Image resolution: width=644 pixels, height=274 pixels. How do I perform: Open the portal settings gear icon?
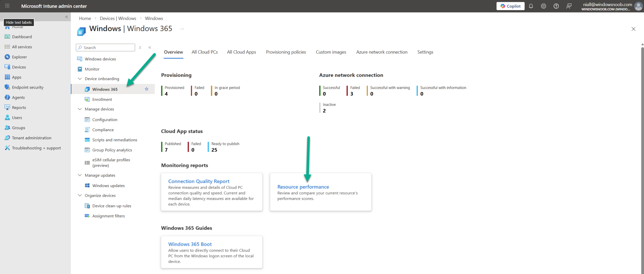click(x=543, y=6)
